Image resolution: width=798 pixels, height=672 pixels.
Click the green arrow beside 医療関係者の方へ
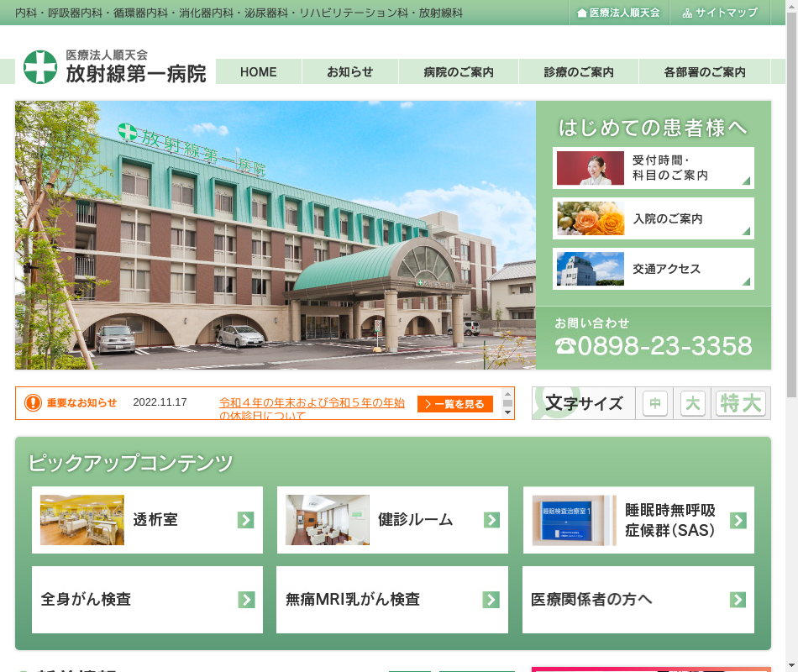[738, 600]
